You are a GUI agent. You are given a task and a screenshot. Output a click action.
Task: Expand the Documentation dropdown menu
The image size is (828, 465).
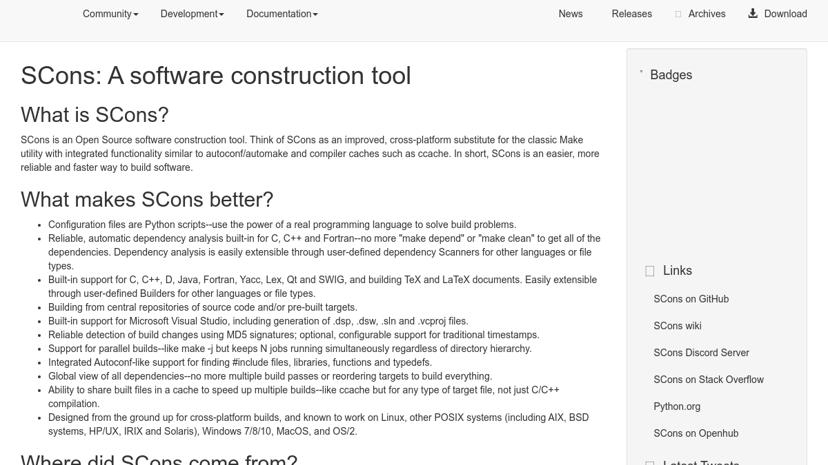(x=282, y=14)
